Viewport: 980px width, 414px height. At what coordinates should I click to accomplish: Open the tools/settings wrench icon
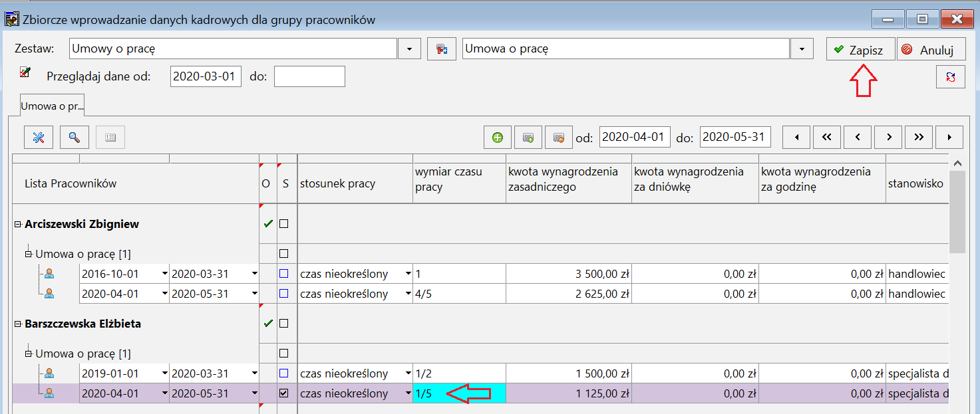[39, 138]
